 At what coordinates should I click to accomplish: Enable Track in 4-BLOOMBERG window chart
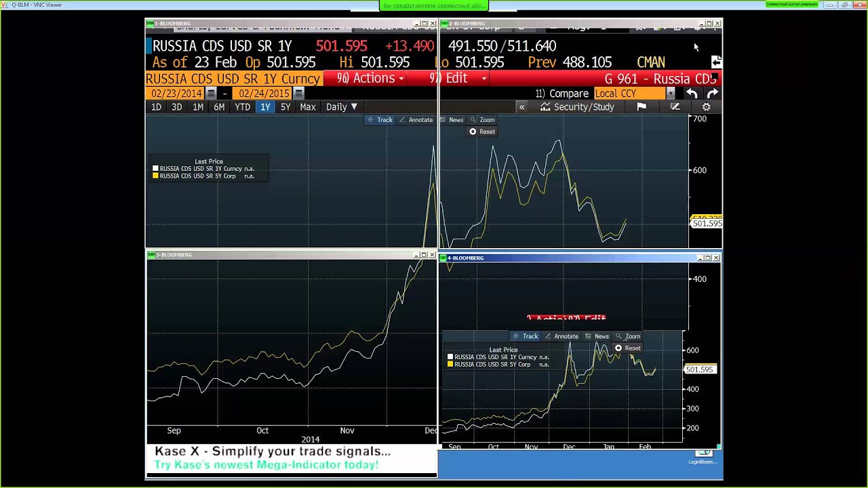click(526, 336)
